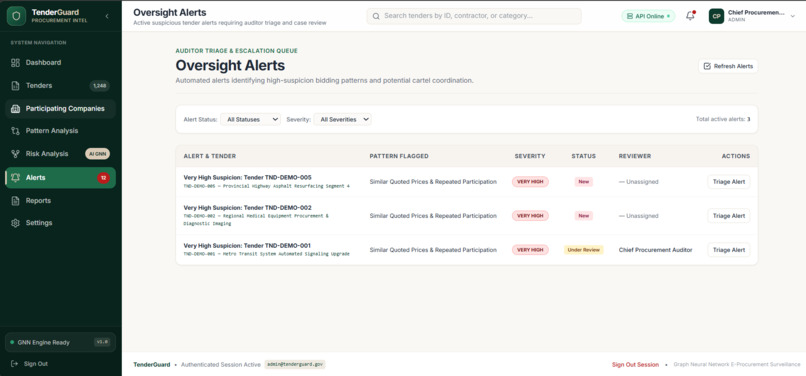Triage alert for Tender TND-DEMO-002
This screenshot has width=806, height=376.
[728, 216]
